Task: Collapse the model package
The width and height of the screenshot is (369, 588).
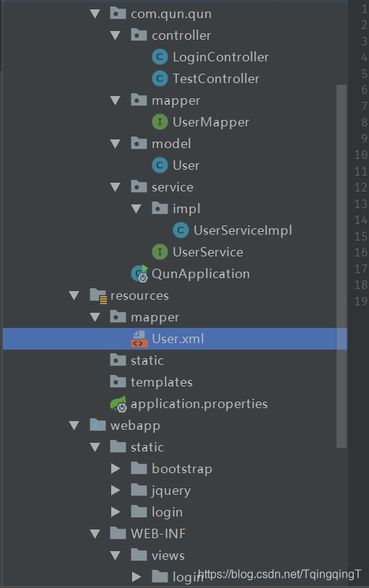Action: point(116,144)
